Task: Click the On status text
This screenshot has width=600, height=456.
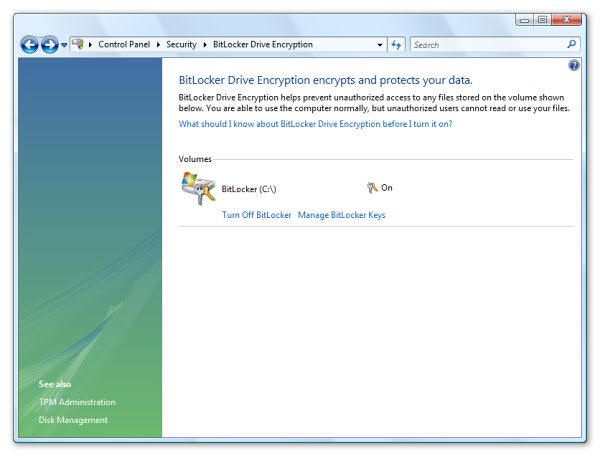Action: 387,188
